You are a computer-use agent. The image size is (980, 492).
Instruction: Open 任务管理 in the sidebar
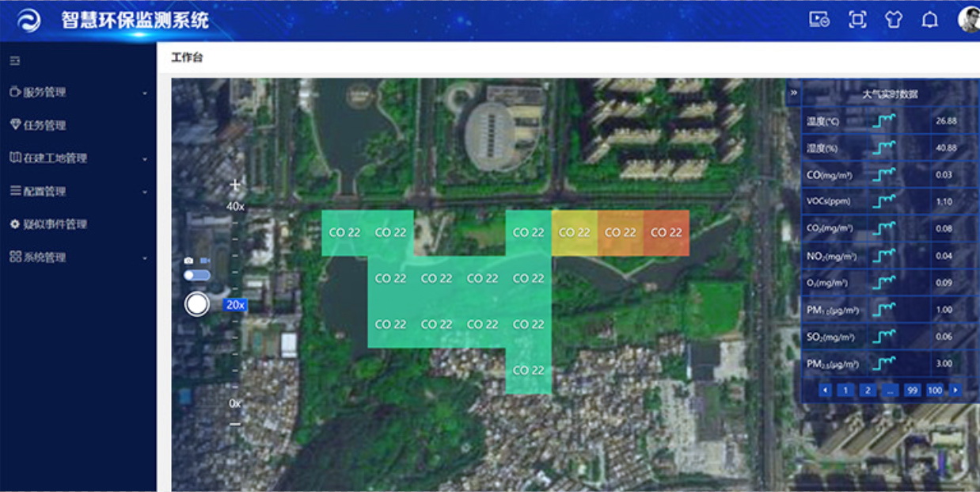coord(44,125)
